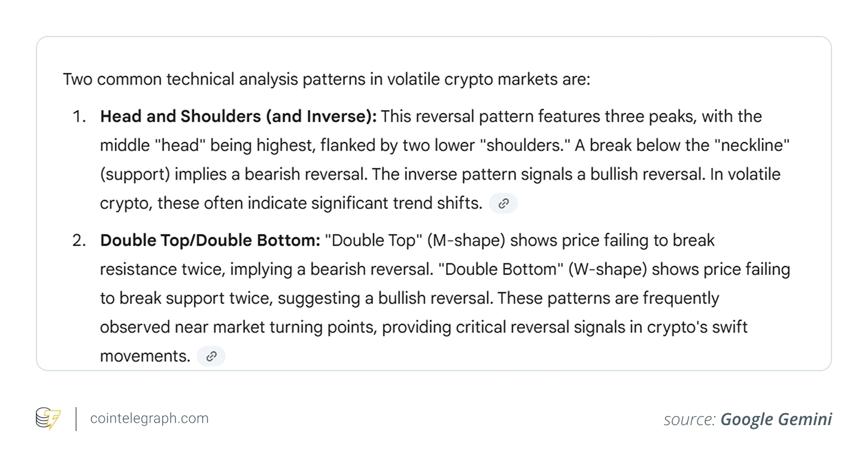Screen dimensions: 868x467
Task: Click the Cointelegraph coin logo
Action: [48, 418]
